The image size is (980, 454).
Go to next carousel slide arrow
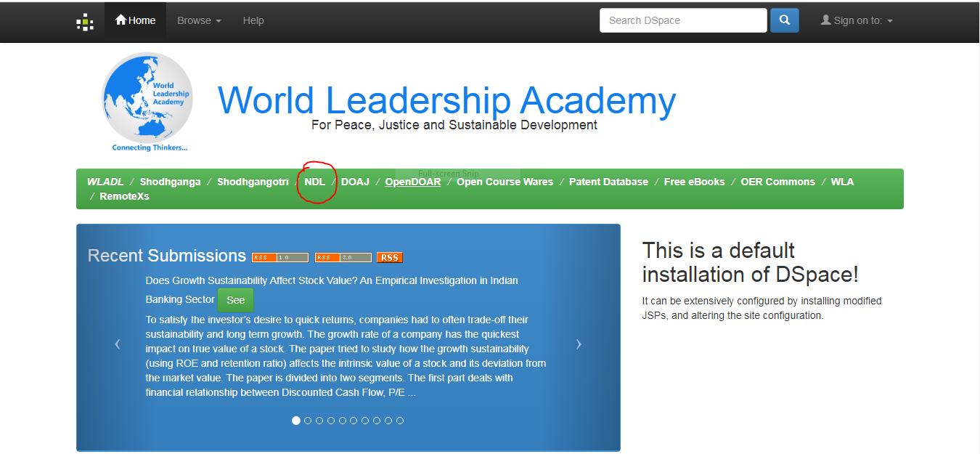click(579, 344)
